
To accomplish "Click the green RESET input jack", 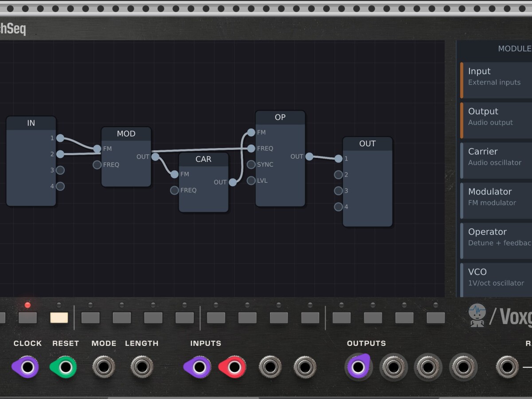I will tap(65, 367).
